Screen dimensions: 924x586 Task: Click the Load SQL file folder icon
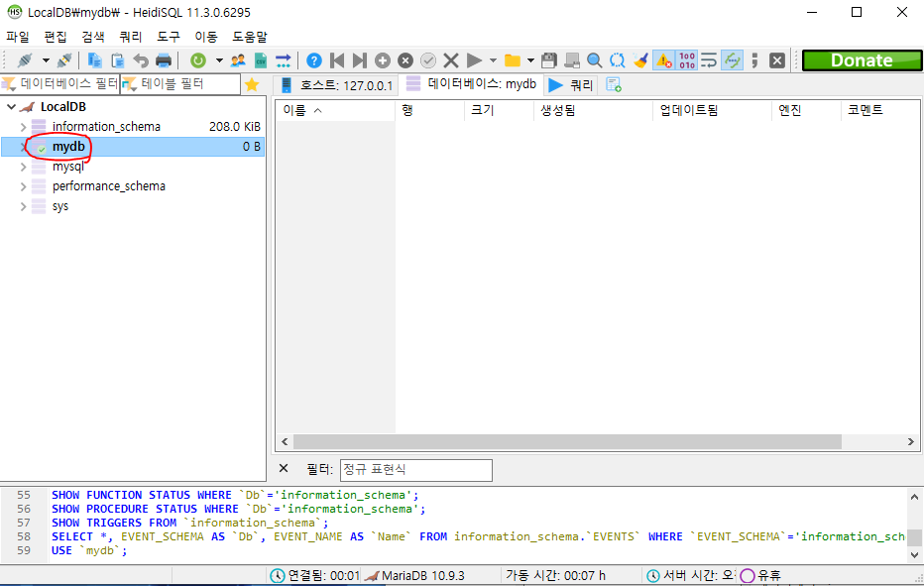[513, 60]
